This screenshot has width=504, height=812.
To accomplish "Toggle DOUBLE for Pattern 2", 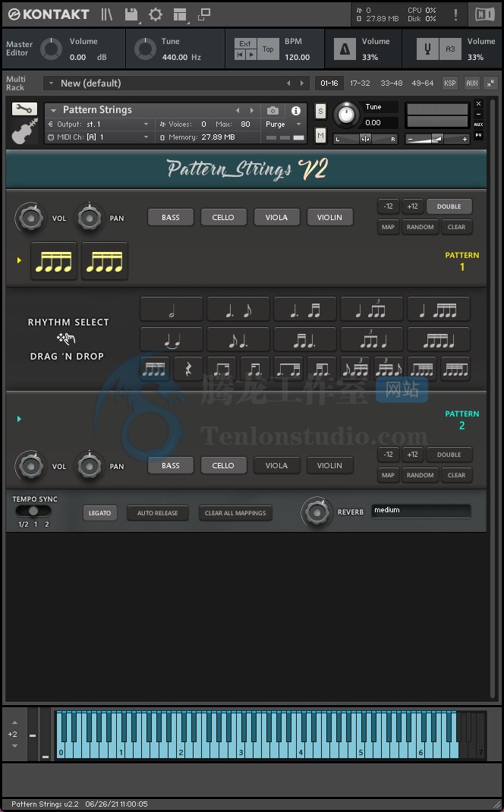I will 449,455.
